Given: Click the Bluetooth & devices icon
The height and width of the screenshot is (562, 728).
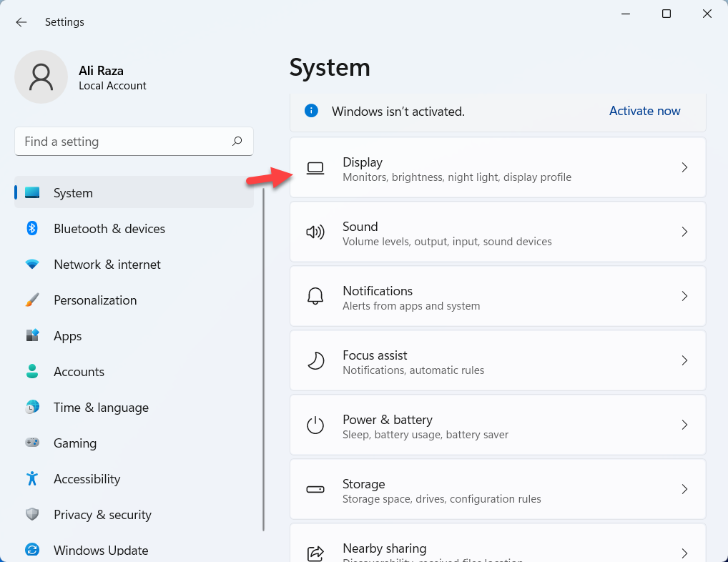Looking at the screenshot, I should [x=32, y=229].
